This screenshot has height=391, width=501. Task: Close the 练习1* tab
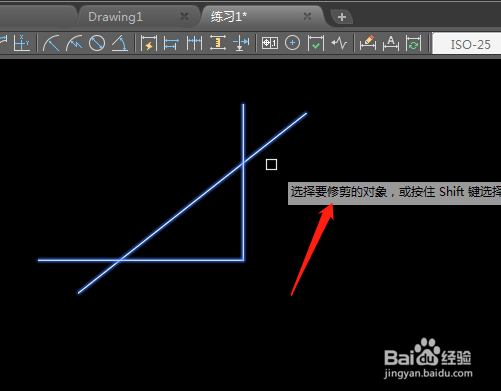click(x=307, y=16)
